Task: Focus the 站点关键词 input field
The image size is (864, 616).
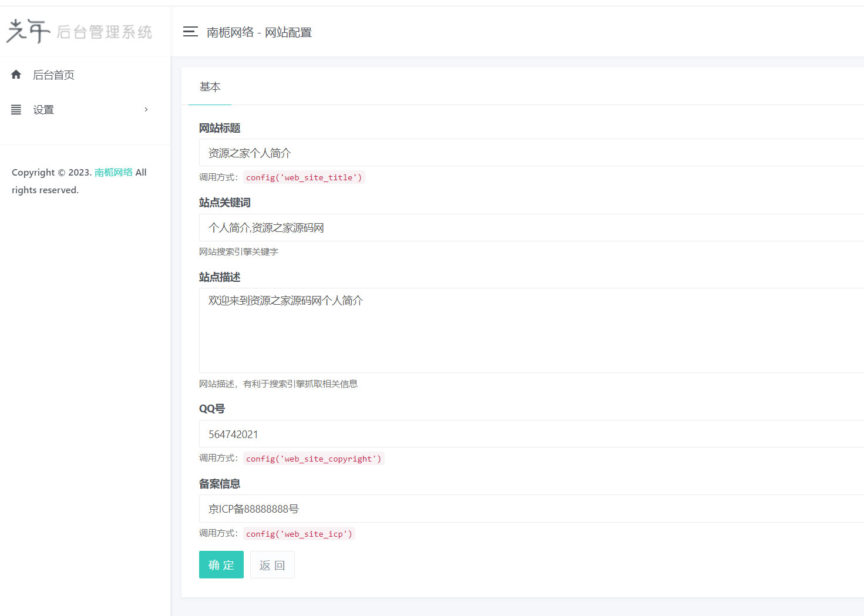Action: (x=411, y=227)
